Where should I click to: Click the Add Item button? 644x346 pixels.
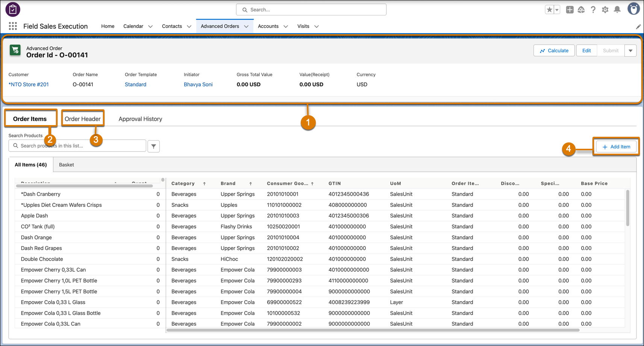pyautogui.click(x=616, y=147)
